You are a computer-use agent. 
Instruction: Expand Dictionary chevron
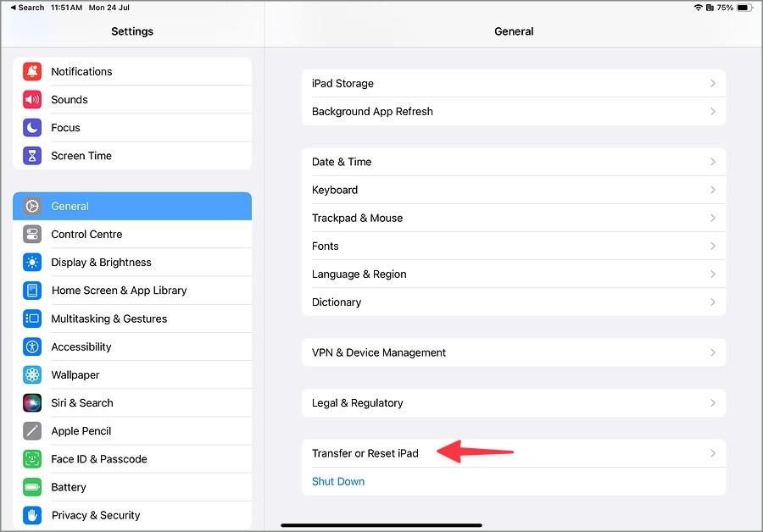[713, 302]
